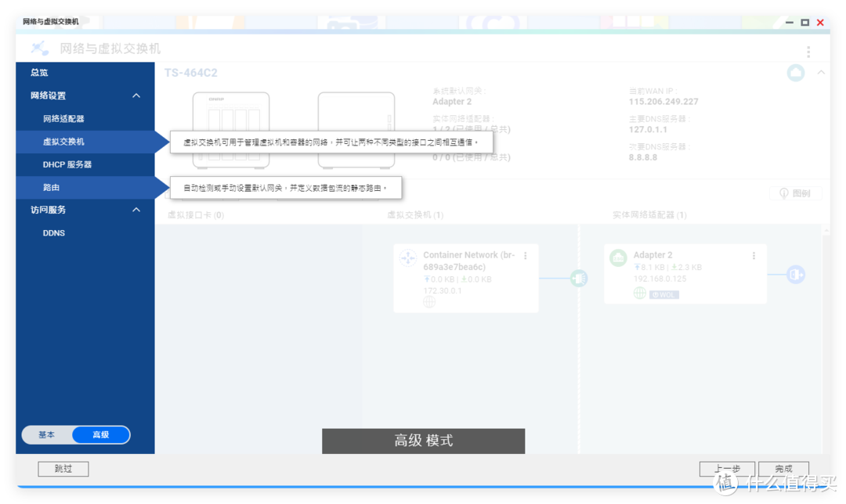Click the Container Network card title
Screen dimensions: 846x504
[469, 261]
